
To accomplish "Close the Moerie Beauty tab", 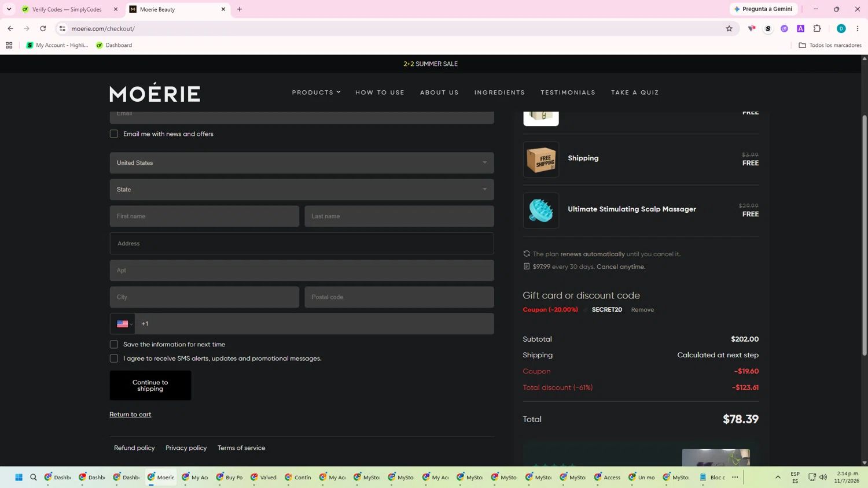I will click(x=223, y=9).
